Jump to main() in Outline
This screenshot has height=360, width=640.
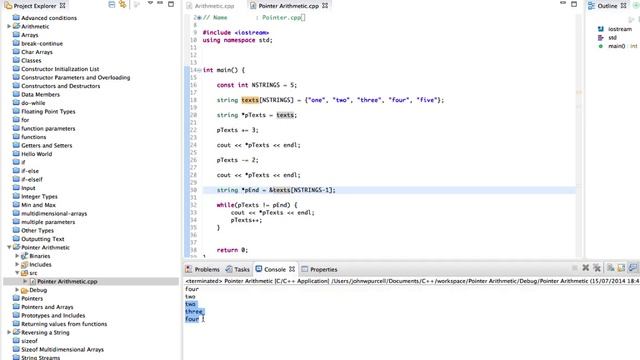point(616,46)
